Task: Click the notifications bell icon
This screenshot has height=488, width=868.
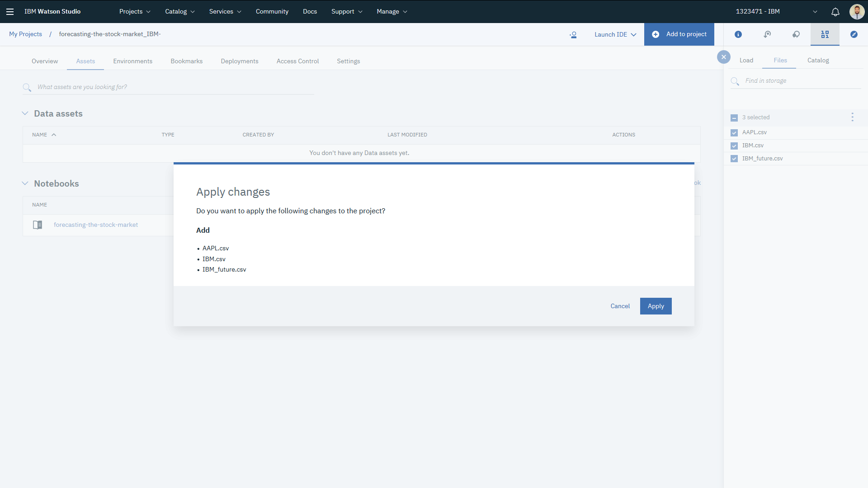Action: (x=835, y=12)
